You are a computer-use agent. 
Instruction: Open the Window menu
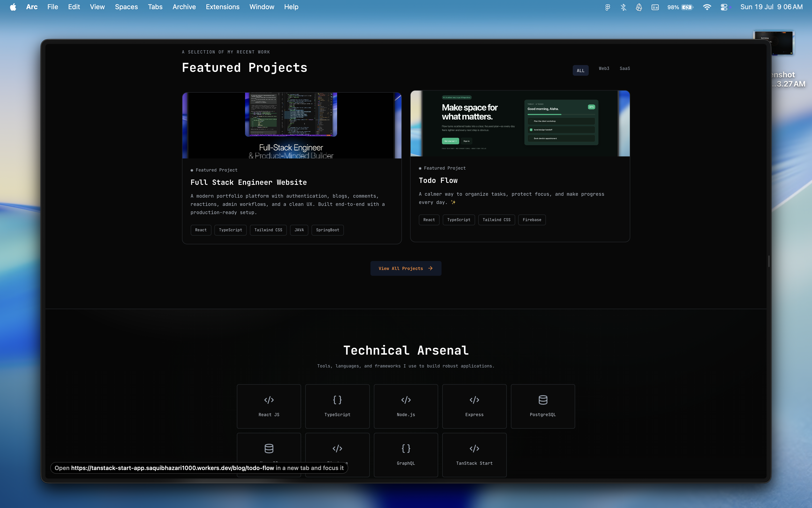262,7
